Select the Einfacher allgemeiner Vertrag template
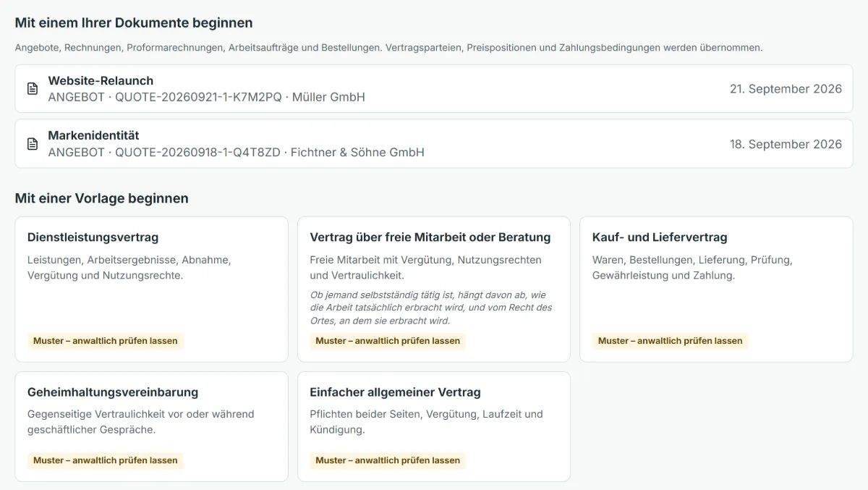 point(434,426)
